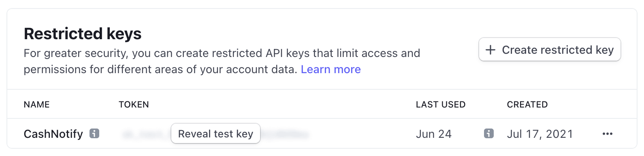The image size is (644, 156).
Task: Click the Jun 24 last used date
Action: (x=434, y=134)
